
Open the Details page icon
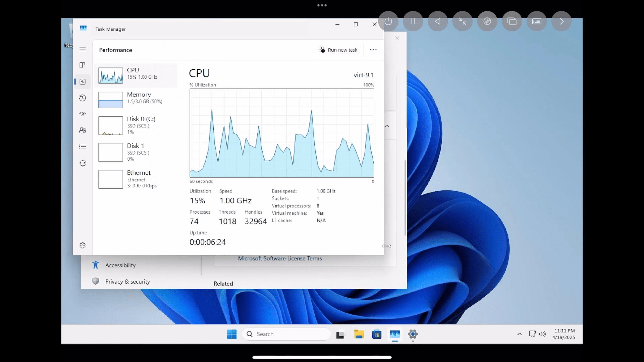tap(83, 146)
